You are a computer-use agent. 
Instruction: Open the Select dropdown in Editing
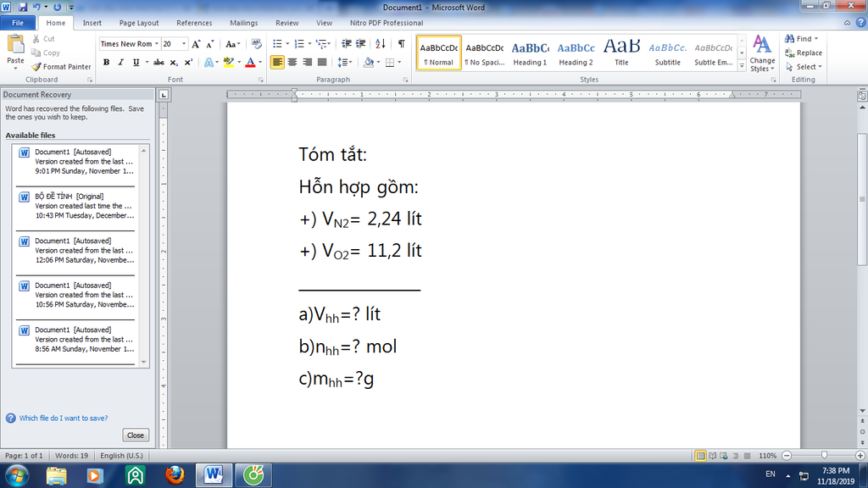tap(804, 67)
